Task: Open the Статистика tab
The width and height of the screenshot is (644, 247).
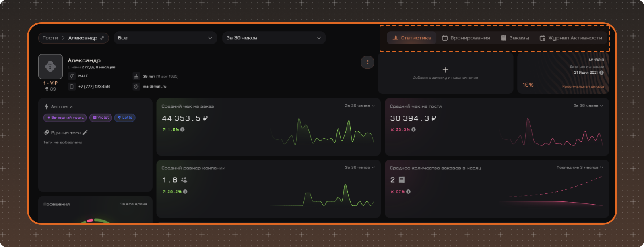Action: click(x=411, y=38)
